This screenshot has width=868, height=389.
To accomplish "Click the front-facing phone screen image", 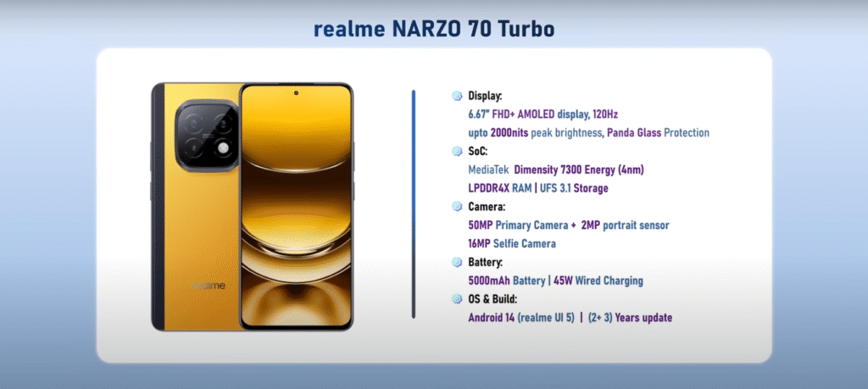I will tap(296, 207).
